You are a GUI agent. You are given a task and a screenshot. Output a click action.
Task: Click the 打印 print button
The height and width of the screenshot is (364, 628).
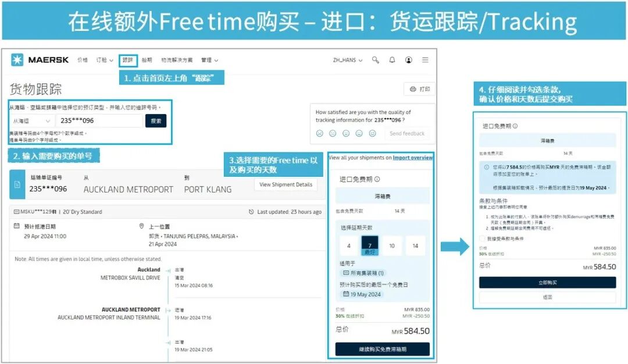point(419,89)
